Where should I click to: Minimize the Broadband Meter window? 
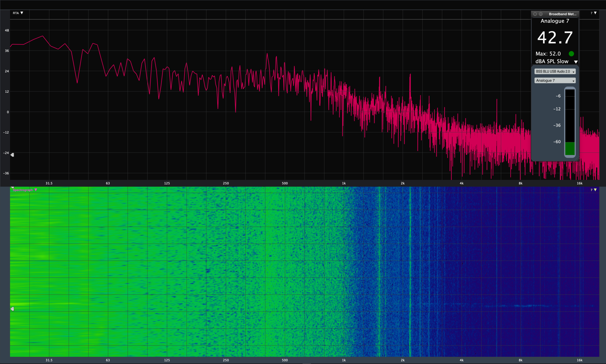click(541, 14)
